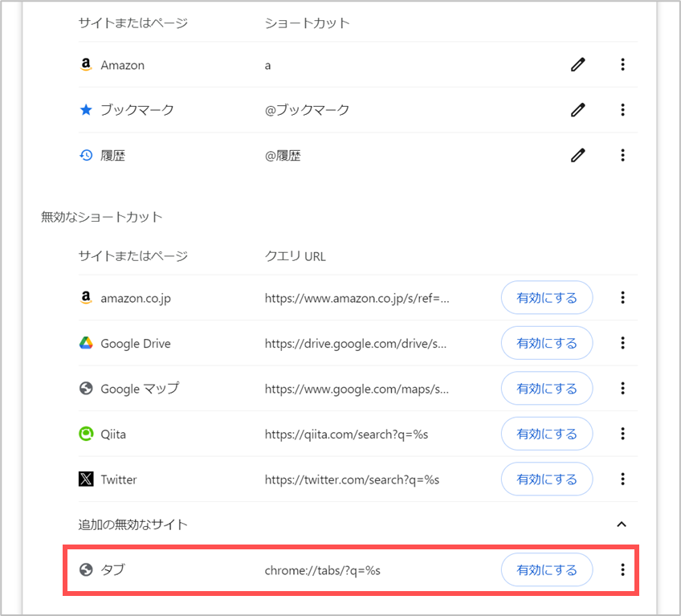The height and width of the screenshot is (616, 681).
Task: Enable the Google マップ shortcut
Action: click(x=547, y=389)
